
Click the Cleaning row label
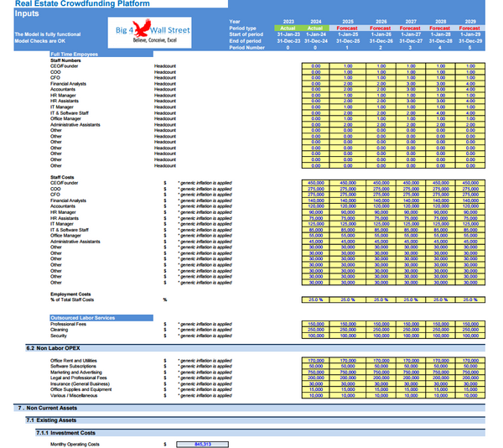click(x=61, y=330)
